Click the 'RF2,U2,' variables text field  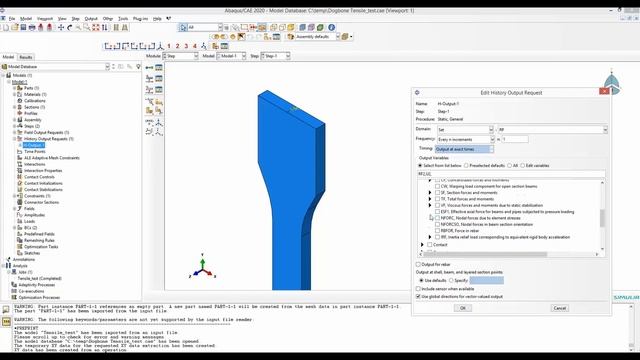click(511, 174)
